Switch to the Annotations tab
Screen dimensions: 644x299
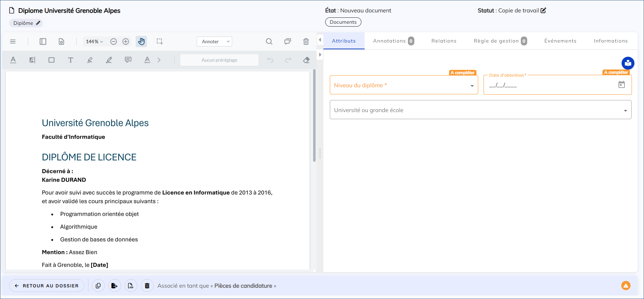393,41
